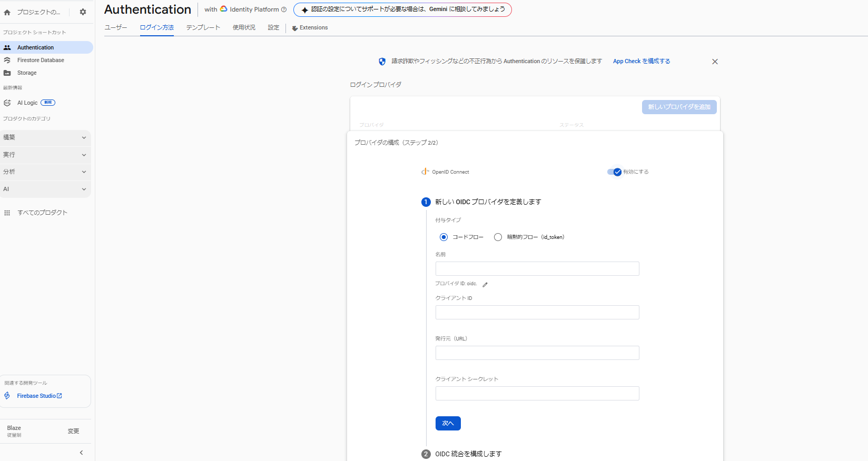Click the add new provider button

point(679,107)
